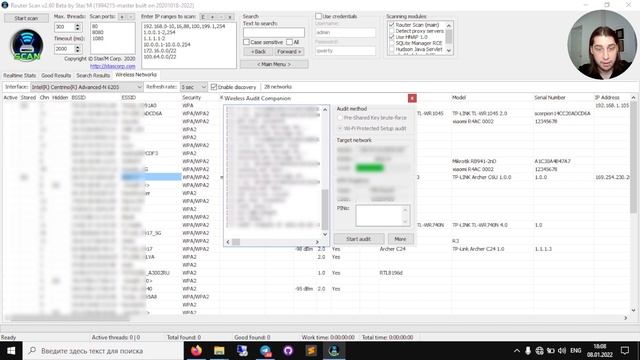
Task: Click the Router Scan taskbar icon
Action: [x=334, y=351]
